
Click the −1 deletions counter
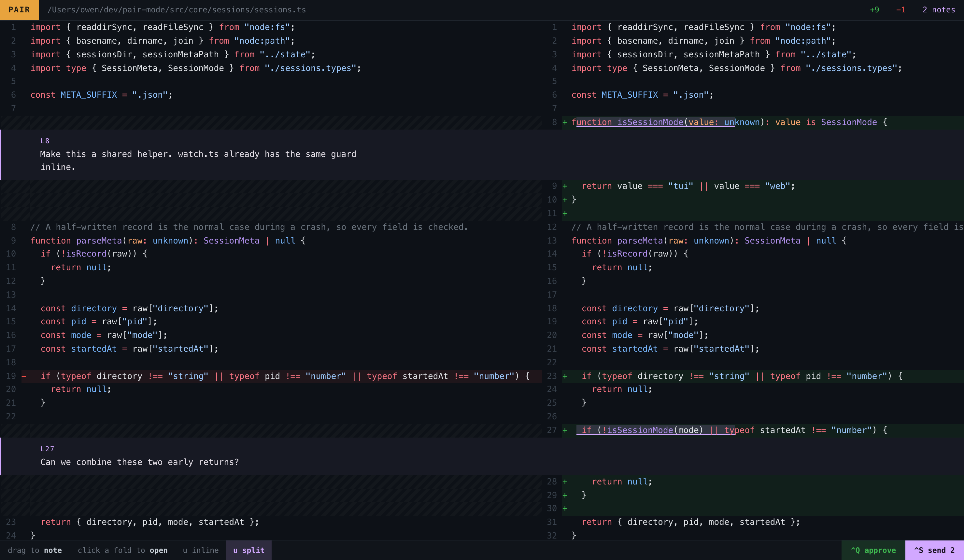click(x=900, y=9)
